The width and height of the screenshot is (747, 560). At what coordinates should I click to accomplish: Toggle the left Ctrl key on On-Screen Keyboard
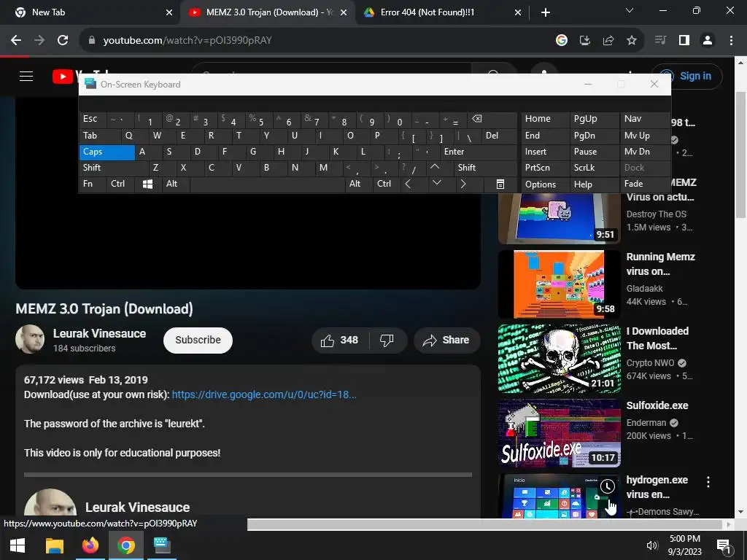120,184
